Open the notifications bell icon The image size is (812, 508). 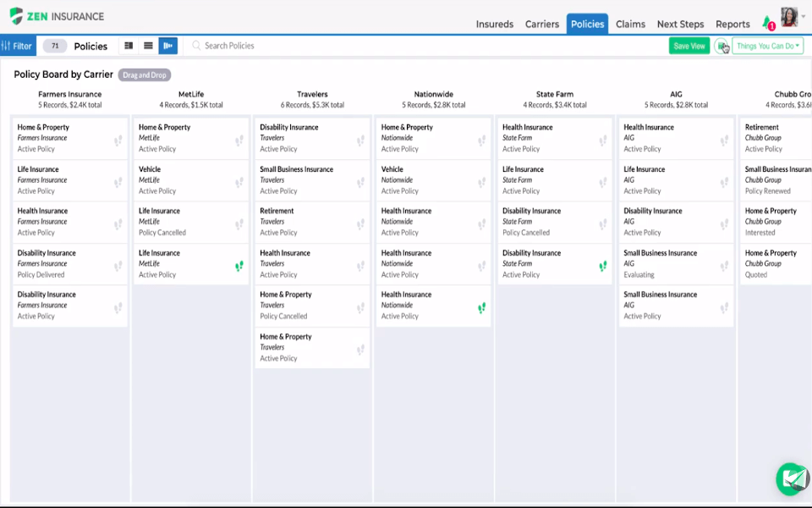pos(767,22)
